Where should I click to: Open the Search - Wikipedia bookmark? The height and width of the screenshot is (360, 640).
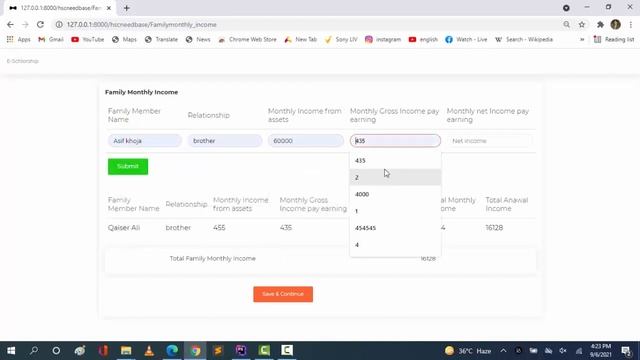point(524,40)
